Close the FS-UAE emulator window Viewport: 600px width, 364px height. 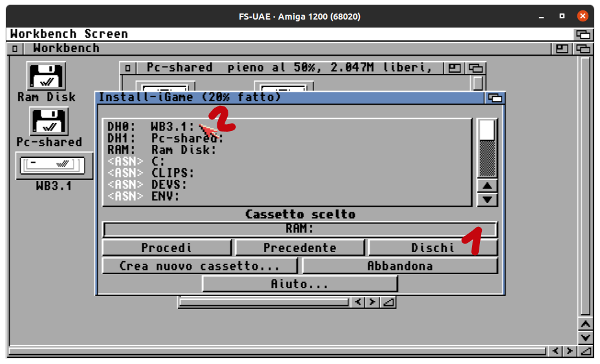tap(582, 16)
